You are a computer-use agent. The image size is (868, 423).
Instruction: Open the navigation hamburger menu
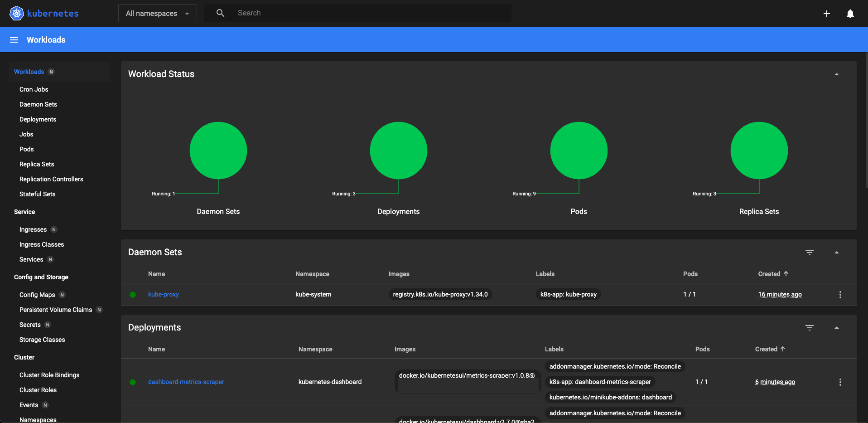[x=14, y=39]
